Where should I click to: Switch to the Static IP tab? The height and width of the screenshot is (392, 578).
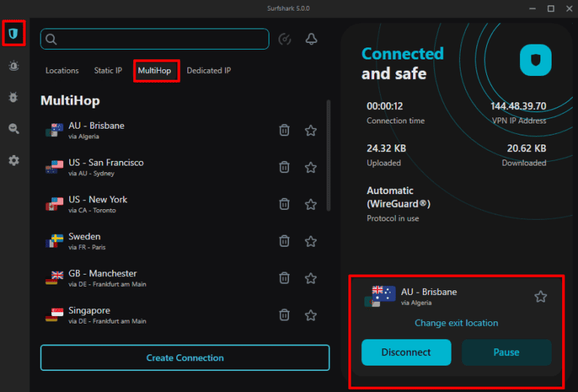(108, 71)
